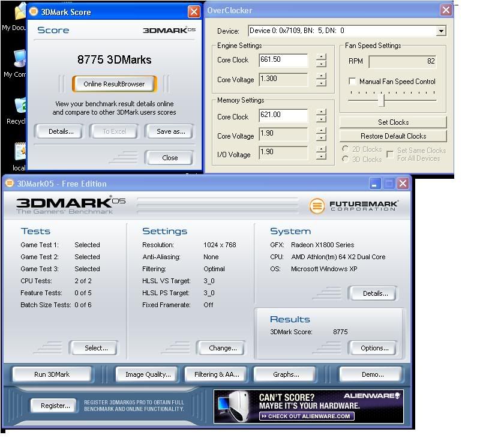The image size is (504, 441).
Task: Click the Memory Core Voltage field 1.90
Action: point(283,134)
